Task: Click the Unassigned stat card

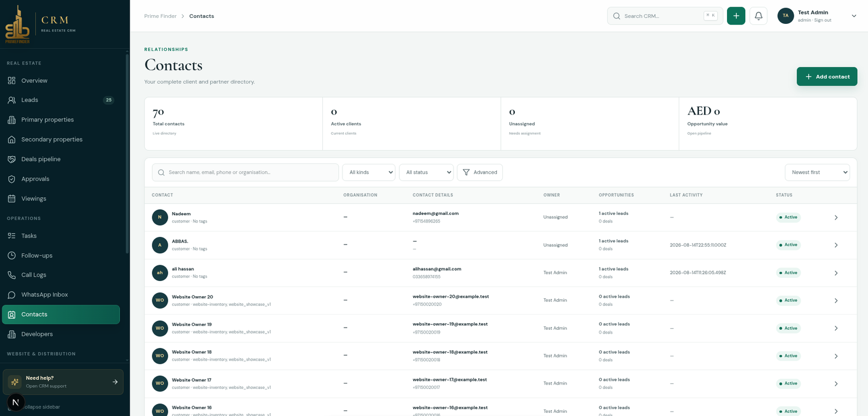Action: 590,124
